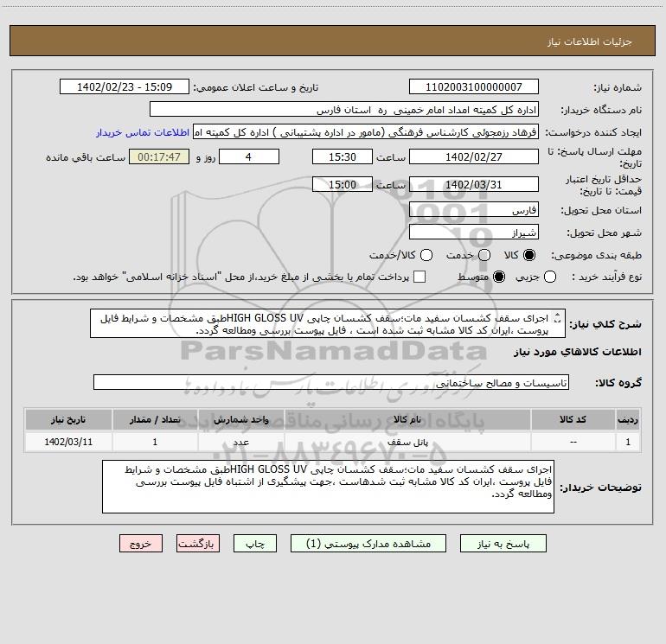Click the تاریخ نیاز column header

click(x=68, y=419)
